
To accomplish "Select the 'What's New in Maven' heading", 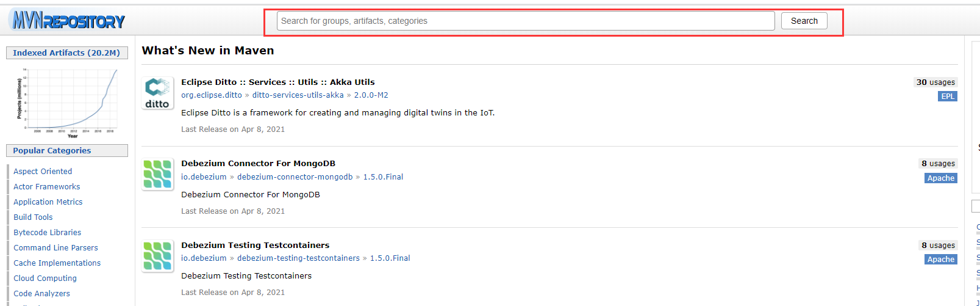I will [208, 51].
